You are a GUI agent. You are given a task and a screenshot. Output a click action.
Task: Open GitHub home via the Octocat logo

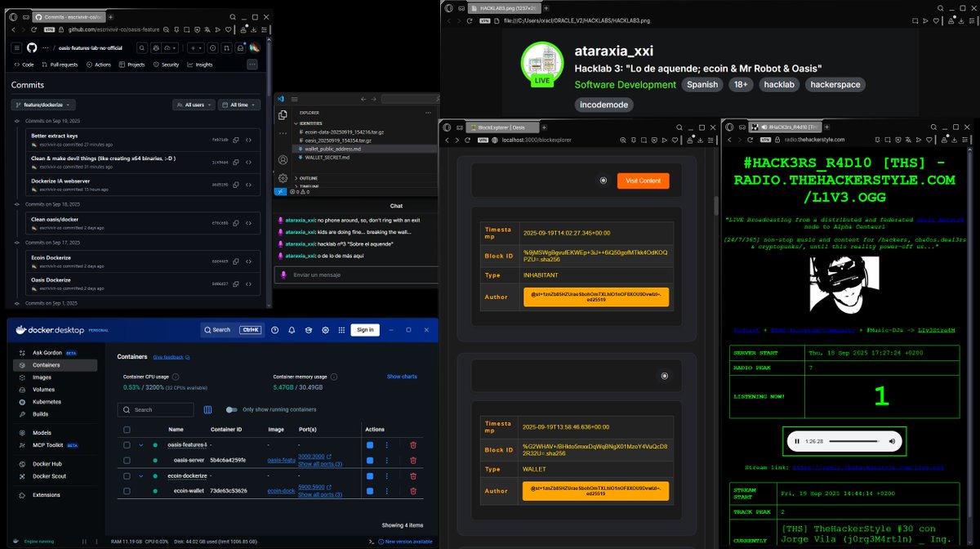pos(32,47)
